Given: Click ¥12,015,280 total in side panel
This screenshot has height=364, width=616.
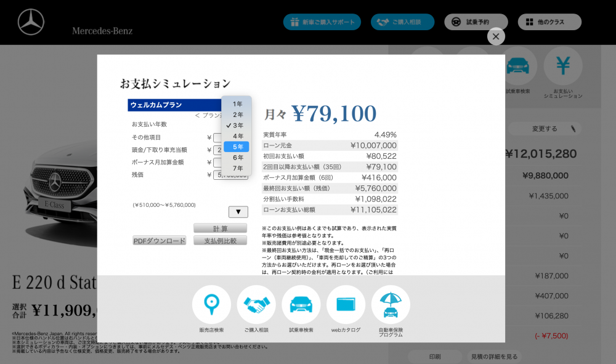Looking at the screenshot, I should [x=541, y=154].
